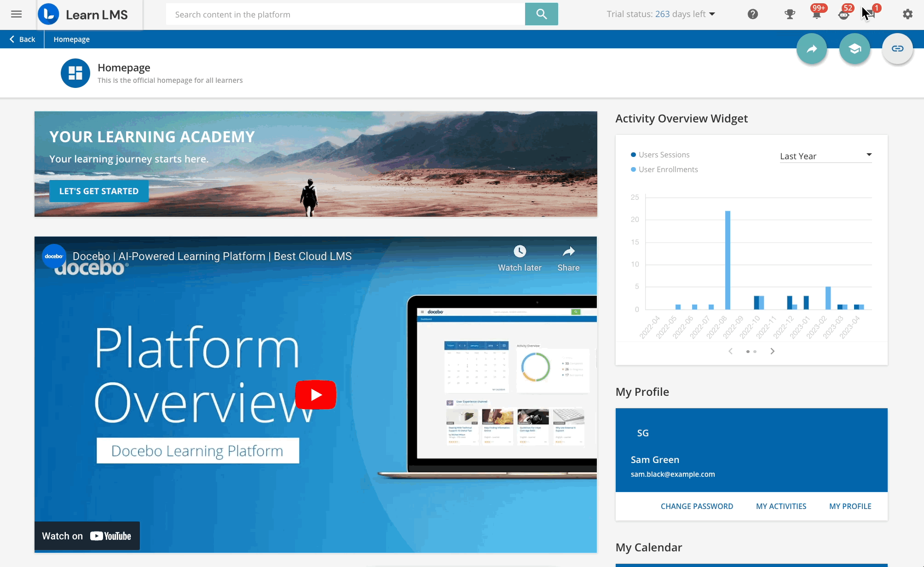
Task: Click the Homepage dashboard grid icon
Action: pyautogui.click(x=75, y=73)
